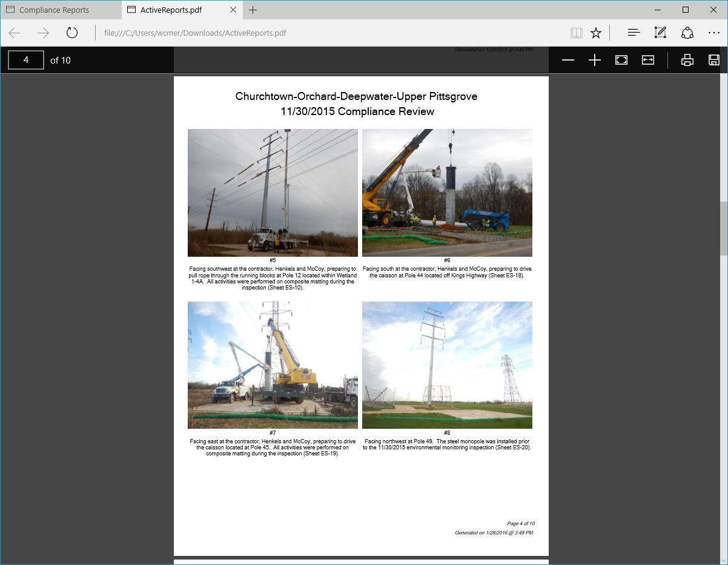
Task: Open a new tab with plus button
Action: [x=253, y=10]
